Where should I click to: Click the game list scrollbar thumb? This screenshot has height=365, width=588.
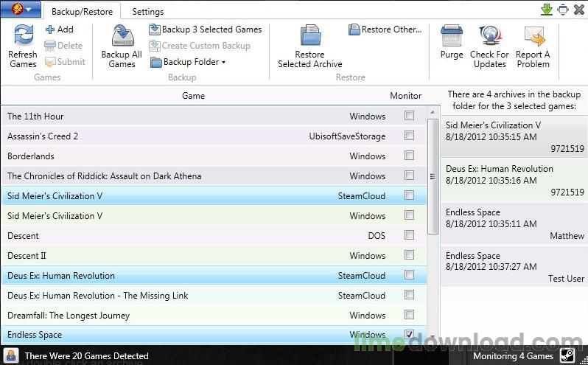(x=433, y=176)
